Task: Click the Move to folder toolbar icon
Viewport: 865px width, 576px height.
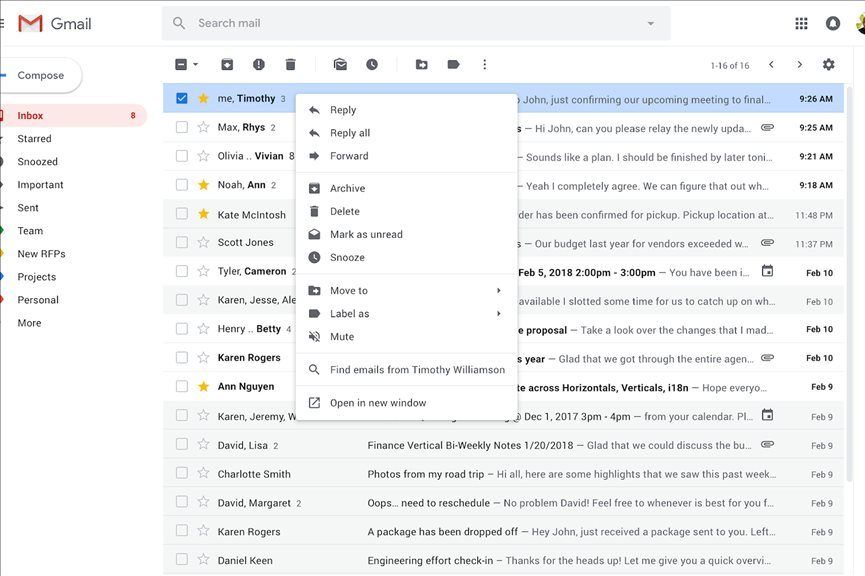Action: pyautogui.click(x=421, y=65)
